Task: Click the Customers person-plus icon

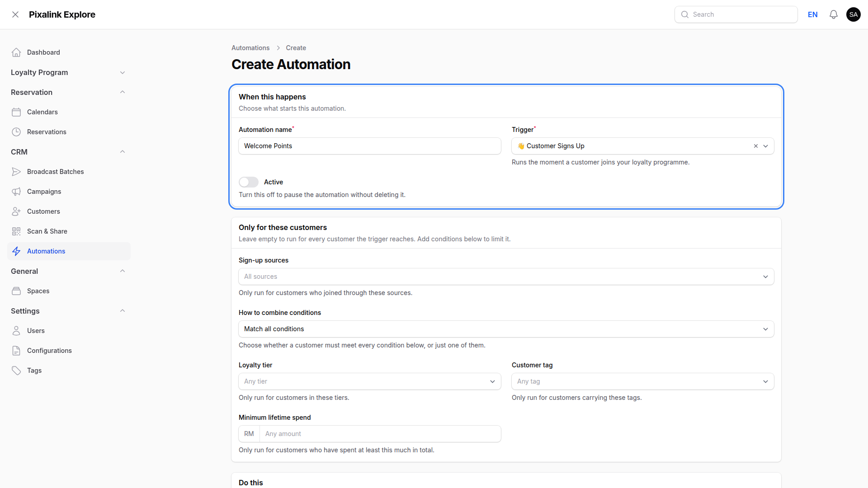Action: point(16,211)
